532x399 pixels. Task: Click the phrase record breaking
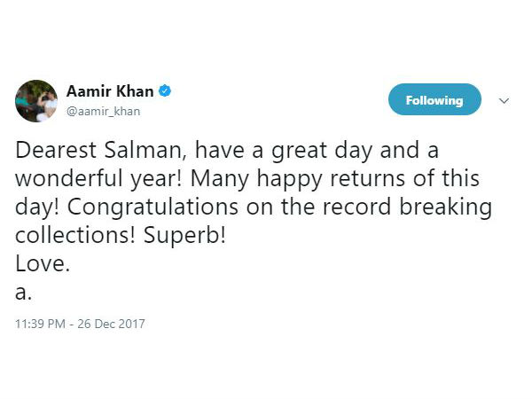[x=407, y=207]
